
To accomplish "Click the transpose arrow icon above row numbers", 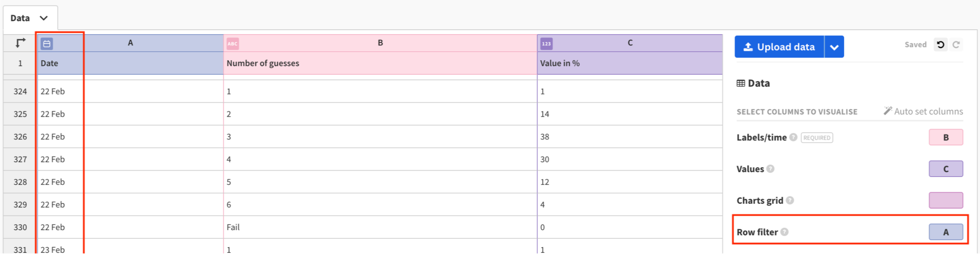I will 20,43.
